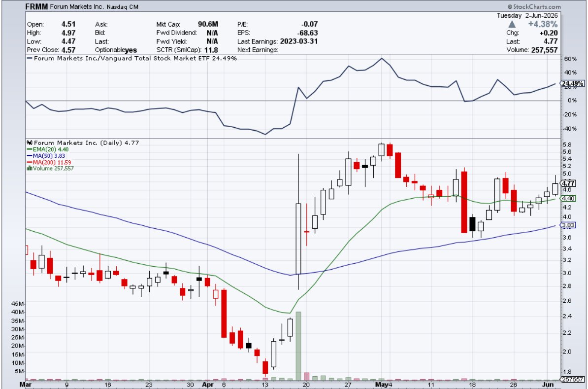Select the Chg value +0.20
Viewport: 588px width, 389px height.
pyautogui.click(x=549, y=33)
